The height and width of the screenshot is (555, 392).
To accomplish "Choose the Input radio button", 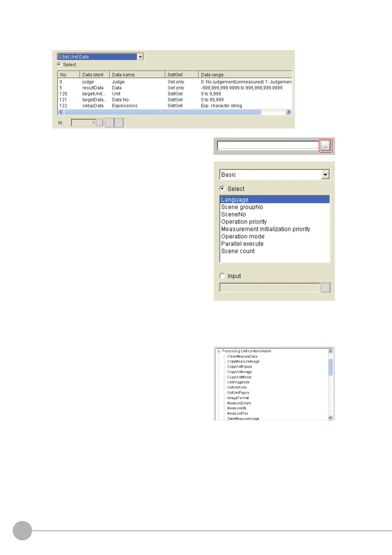I will click(x=222, y=276).
